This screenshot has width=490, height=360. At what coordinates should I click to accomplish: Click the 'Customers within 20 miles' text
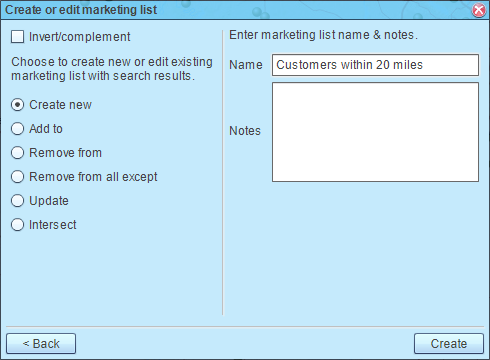click(x=349, y=65)
